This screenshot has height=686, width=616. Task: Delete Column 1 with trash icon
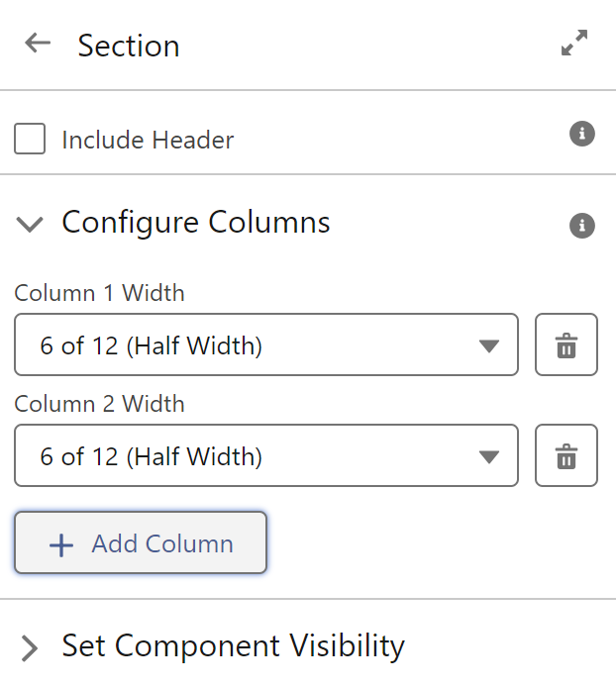coord(566,344)
